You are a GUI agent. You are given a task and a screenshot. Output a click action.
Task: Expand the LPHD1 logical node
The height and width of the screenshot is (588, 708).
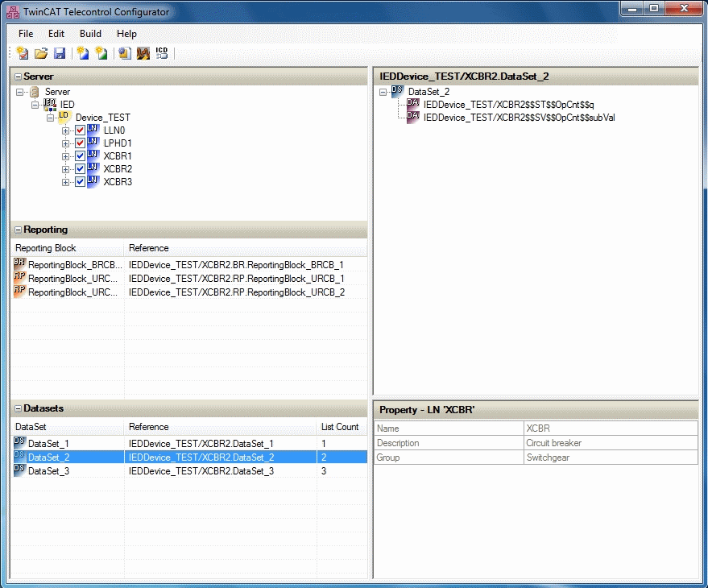tap(66, 143)
